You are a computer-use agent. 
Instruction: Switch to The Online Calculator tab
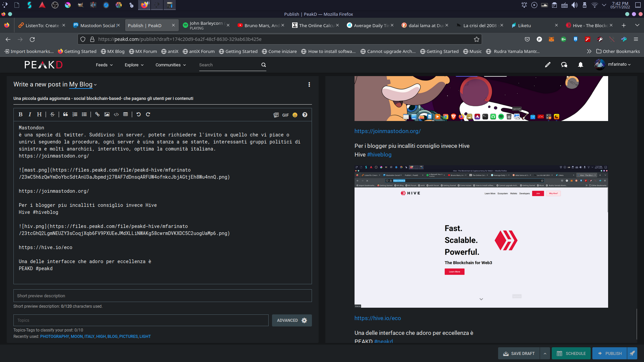click(316, 25)
